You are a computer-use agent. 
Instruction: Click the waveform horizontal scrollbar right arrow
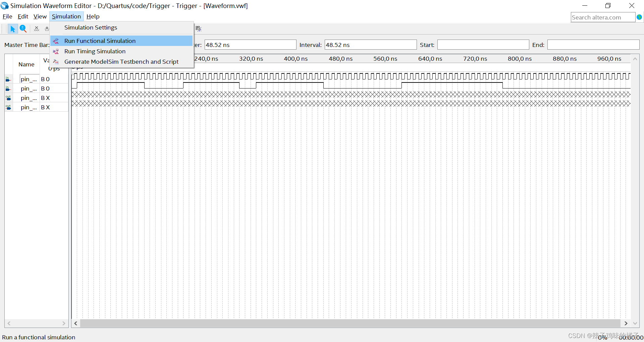point(626,323)
